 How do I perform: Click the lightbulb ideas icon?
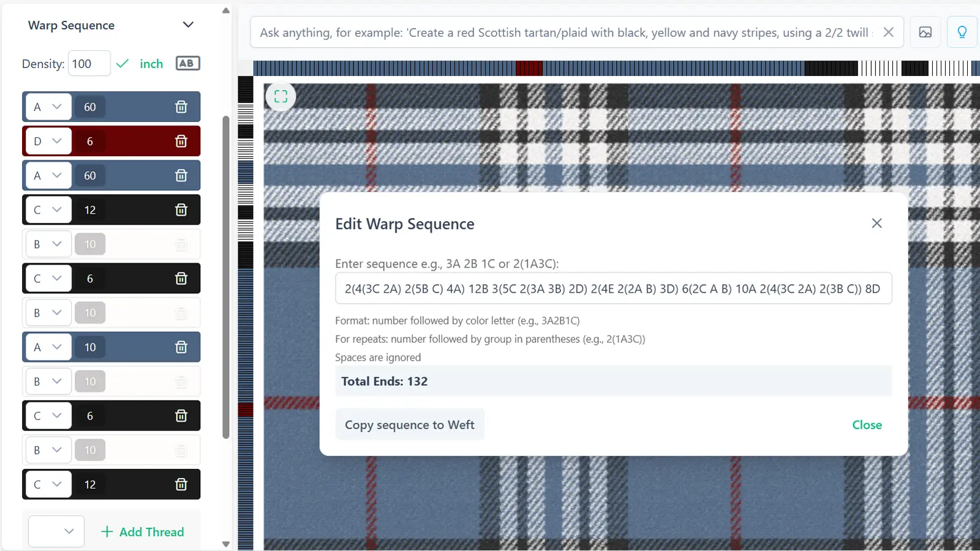[x=962, y=32]
